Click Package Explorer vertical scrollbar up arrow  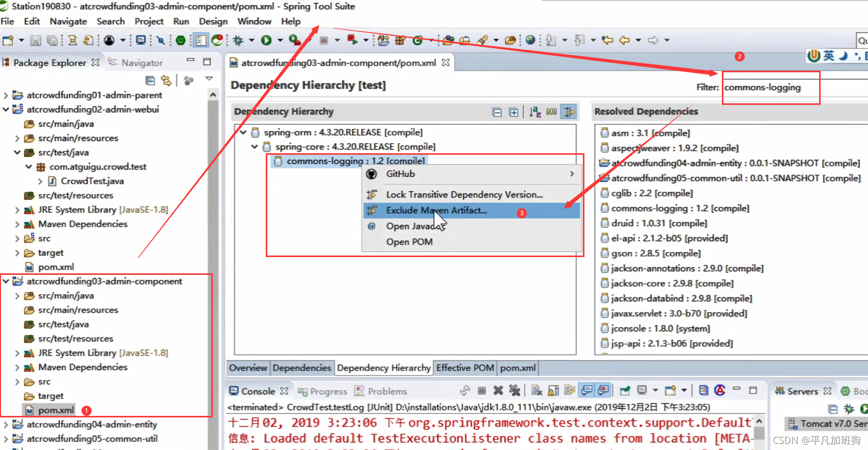click(x=213, y=95)
